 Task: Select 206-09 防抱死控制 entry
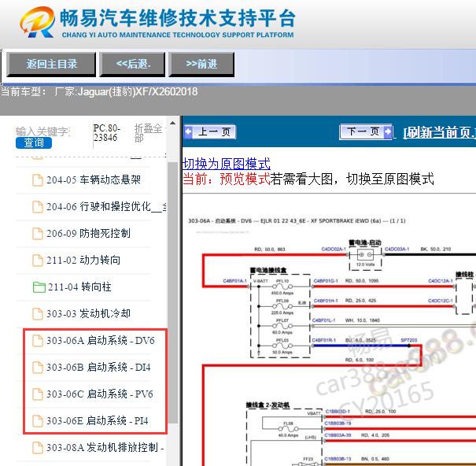coord(88,234)
